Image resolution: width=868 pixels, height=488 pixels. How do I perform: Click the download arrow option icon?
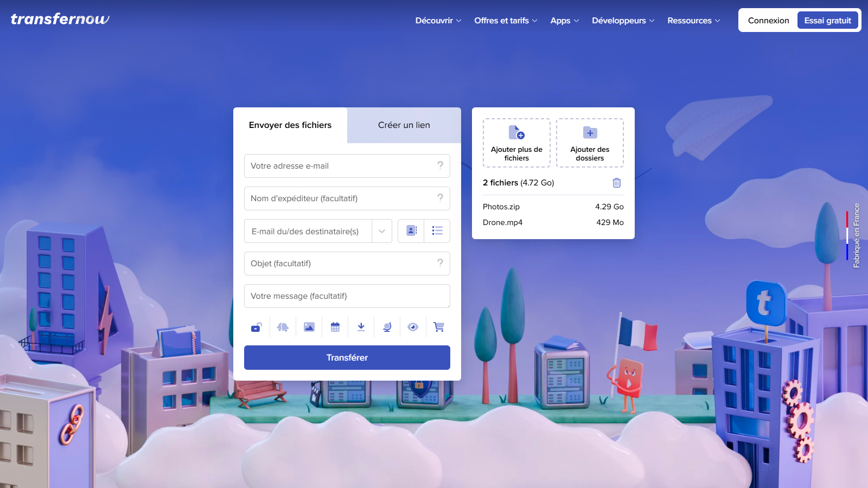coord(361,327)
